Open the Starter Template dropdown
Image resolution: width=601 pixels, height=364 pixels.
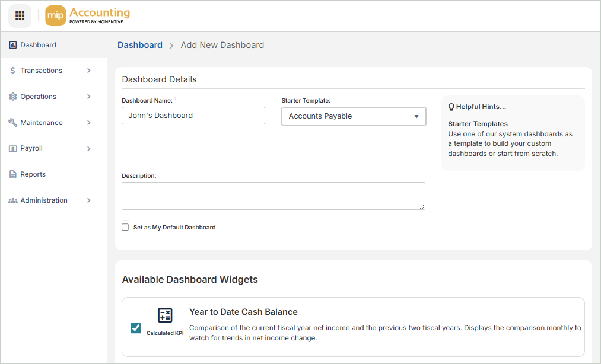tap(354, 116)
